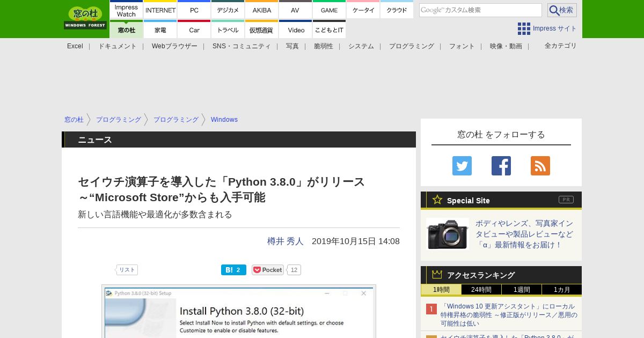Click the Hatena Bookmark B! button
The image size is (644, 338).
pyautogui.click(x=233, y=270)
